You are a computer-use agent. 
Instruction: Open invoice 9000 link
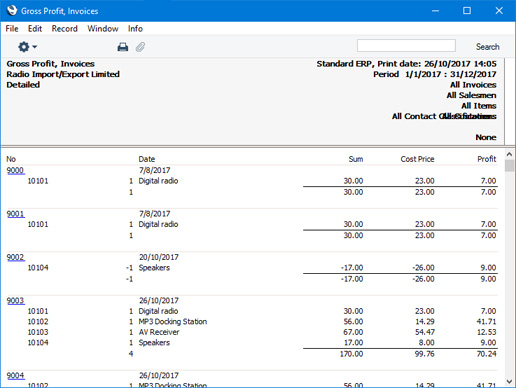15,170
